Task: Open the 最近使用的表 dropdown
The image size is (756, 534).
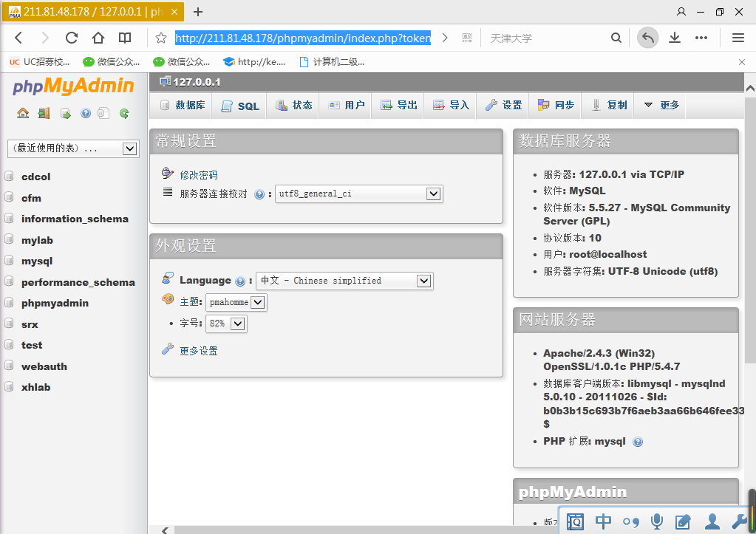Action: point(73,148)
